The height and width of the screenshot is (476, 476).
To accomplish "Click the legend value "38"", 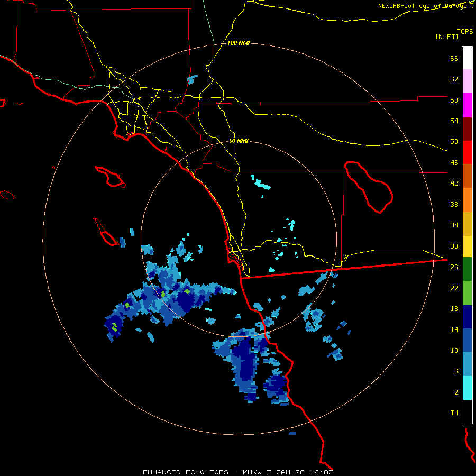I will [x=454, y=204].
